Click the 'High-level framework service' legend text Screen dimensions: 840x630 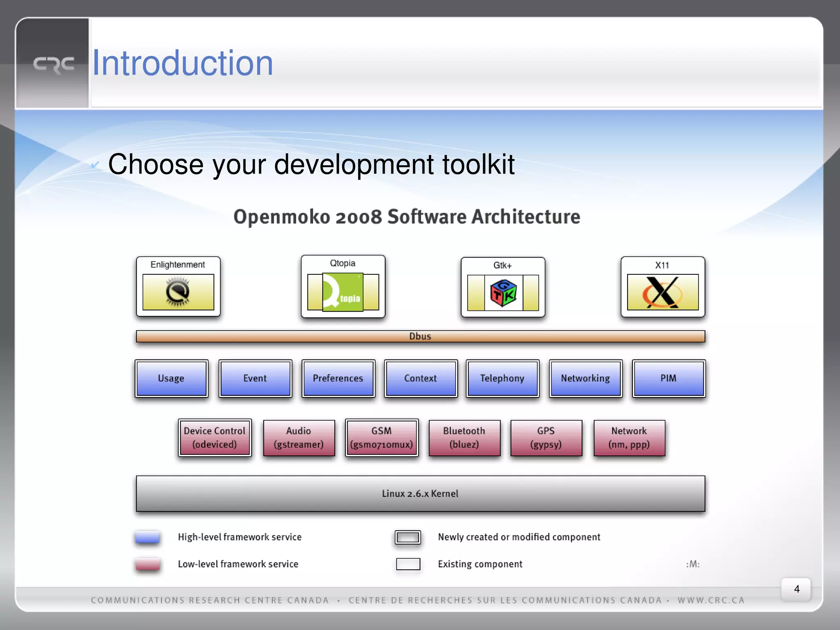pyautogui.click(x=240, y=537)
